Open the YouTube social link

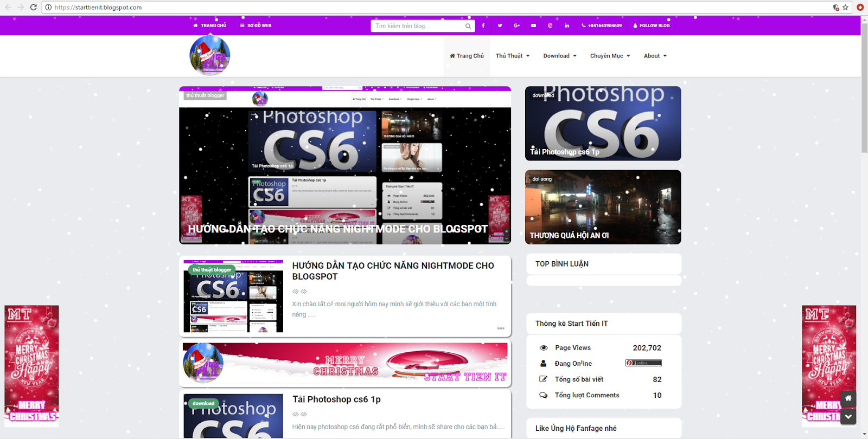pyautogui.click(x=533, y=25)
